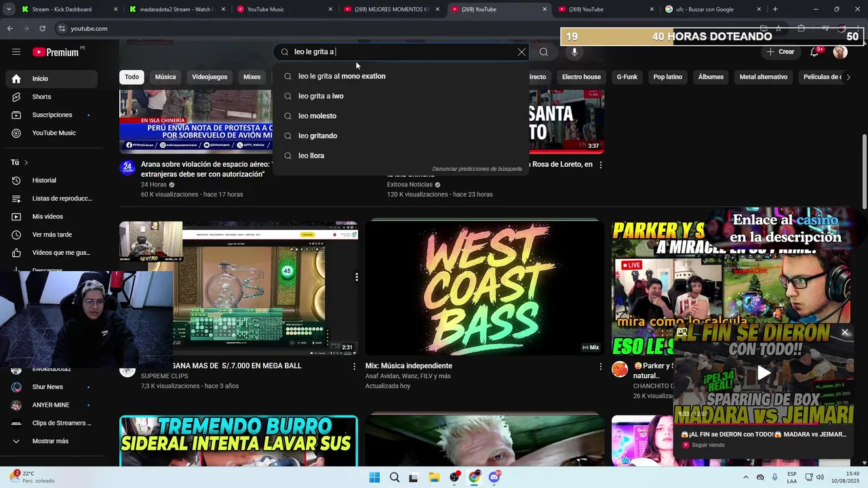
Task: Open the Exitosa Noticias channel link
Action: pos(410,184)
